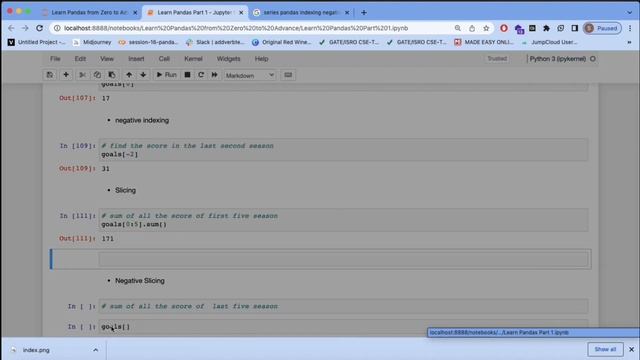Expand index.png download options chevron
This screenshot has width=640, height=360.
pos(95,350)
